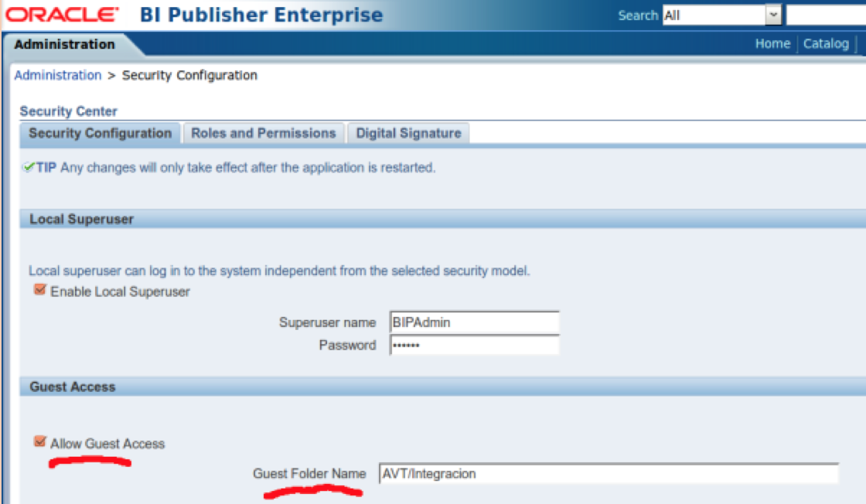
Task: Click the Administration breadcrumb link
Action: [x=58, y=75]
